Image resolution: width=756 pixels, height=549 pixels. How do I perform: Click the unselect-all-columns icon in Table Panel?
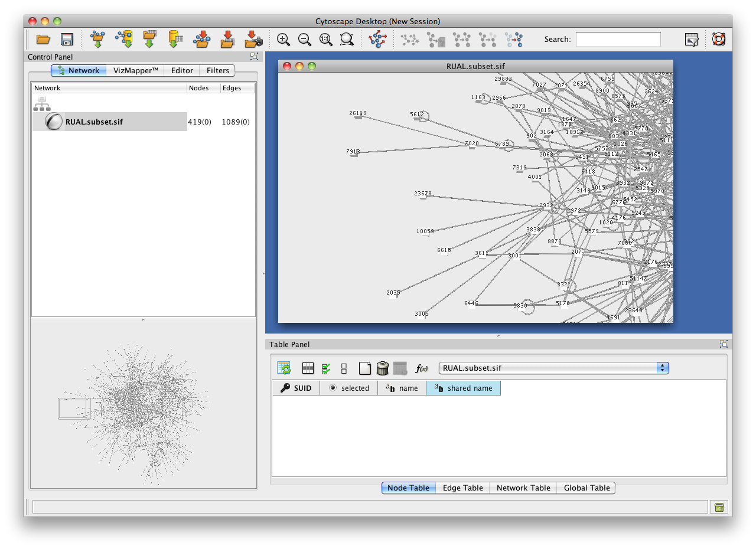(x=344, y=368)
